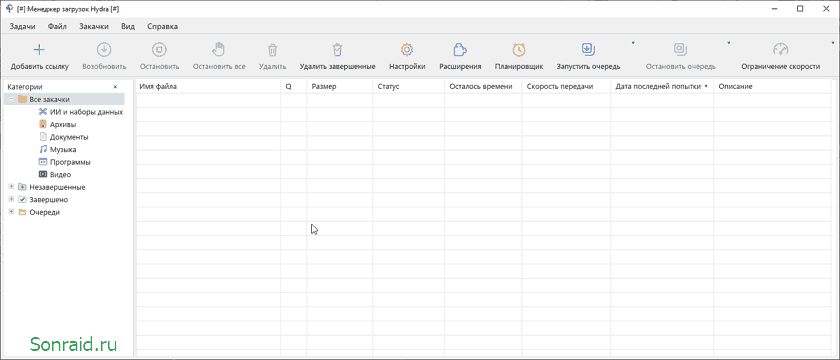Click the Остановить все hand icon
Screen dimensions: 840x360
[x=219, y=50]
